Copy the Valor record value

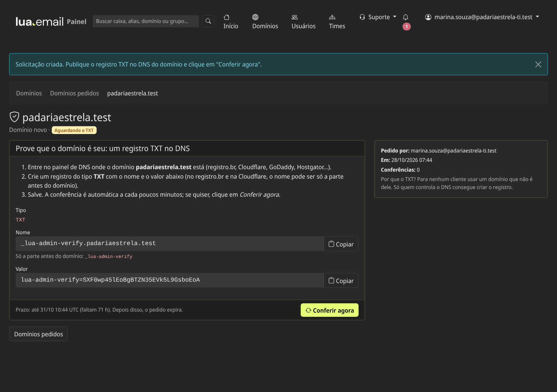tap(341, 281)
